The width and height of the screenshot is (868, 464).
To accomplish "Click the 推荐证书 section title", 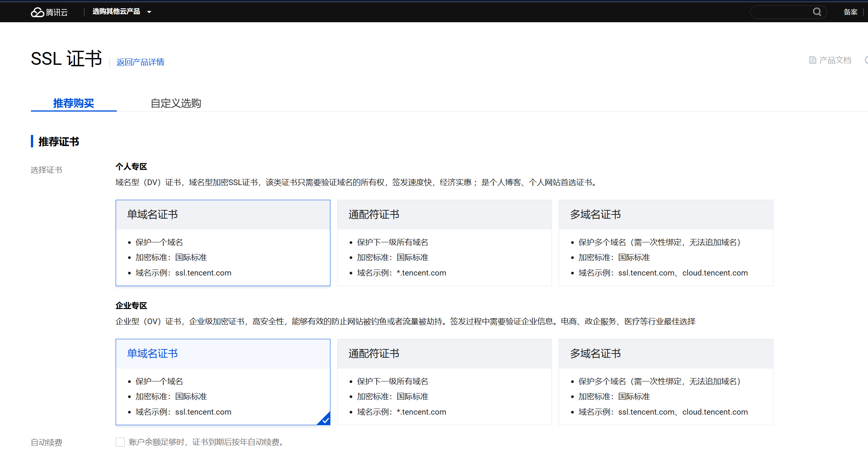I will [x=59, y=142].
